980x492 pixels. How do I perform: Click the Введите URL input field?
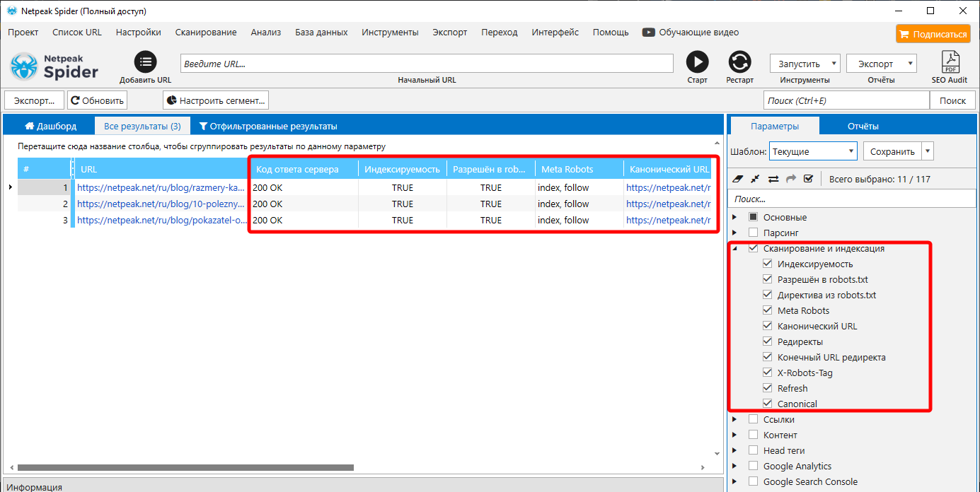click(x=427, y=64)
